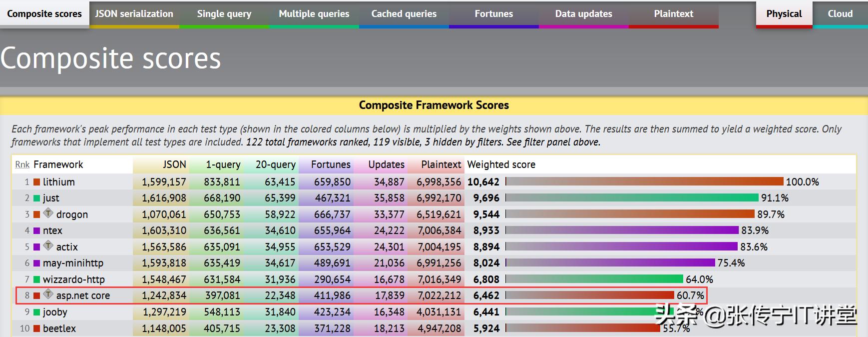Click the diamond icon beside actix
Viewport: 868px width, 337px height.
click(x=48, y=245)
